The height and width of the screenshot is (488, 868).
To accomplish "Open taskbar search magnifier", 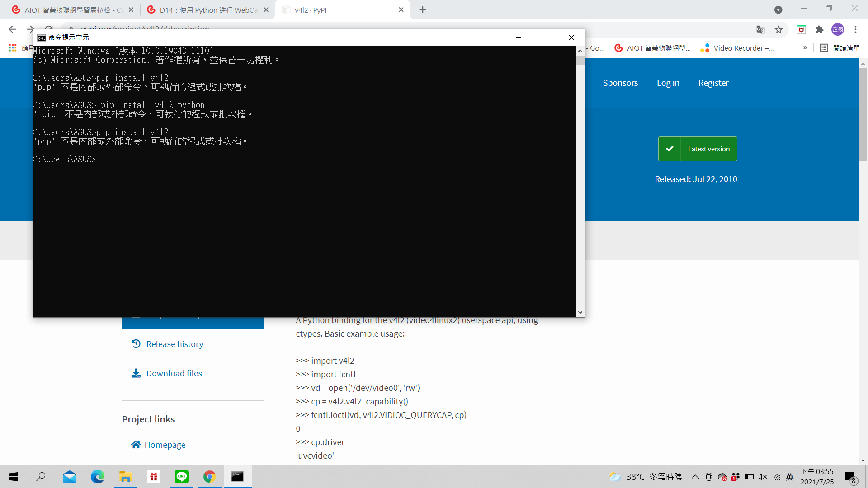I will 41,477.
